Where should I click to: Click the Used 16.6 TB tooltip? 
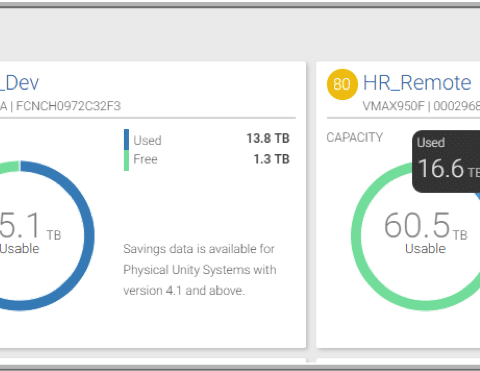[446, 161]
